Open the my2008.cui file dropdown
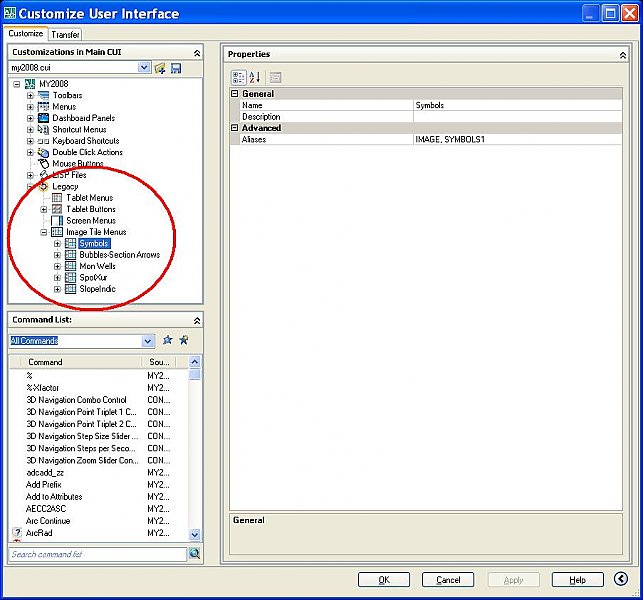643x600 pixels. click(144, 67)
